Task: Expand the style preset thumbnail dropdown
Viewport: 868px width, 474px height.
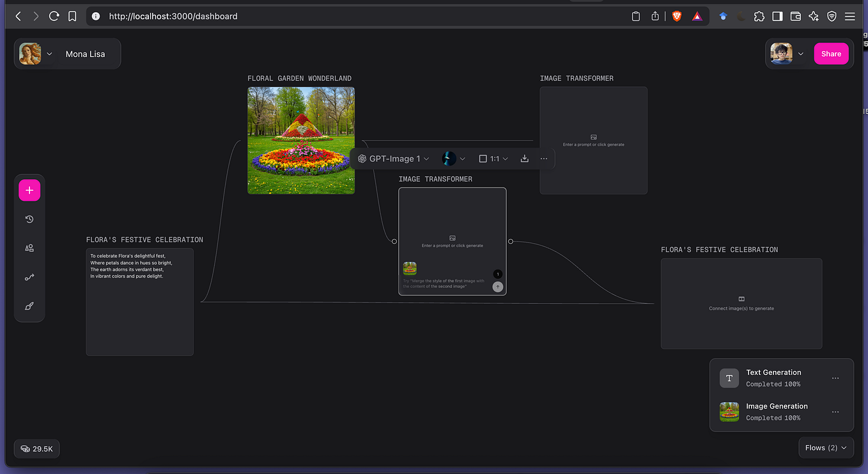Action: [454, 159]
